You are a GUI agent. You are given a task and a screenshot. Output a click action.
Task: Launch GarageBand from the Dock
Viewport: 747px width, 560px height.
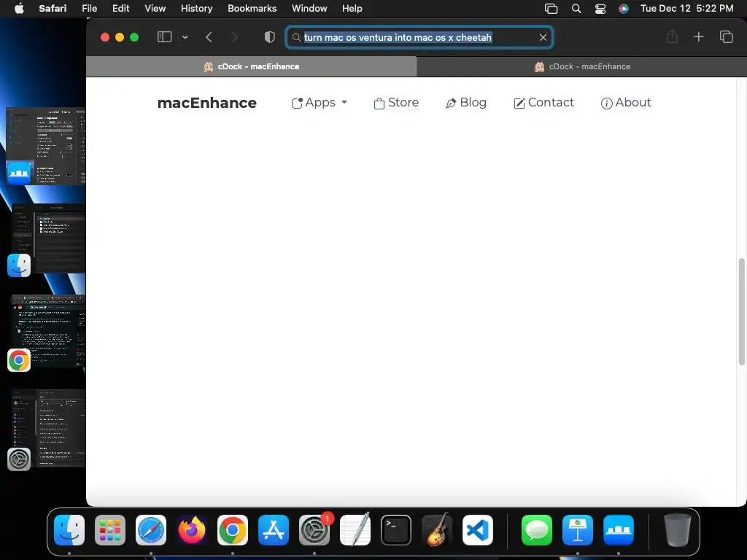click(x=437, y=529)
